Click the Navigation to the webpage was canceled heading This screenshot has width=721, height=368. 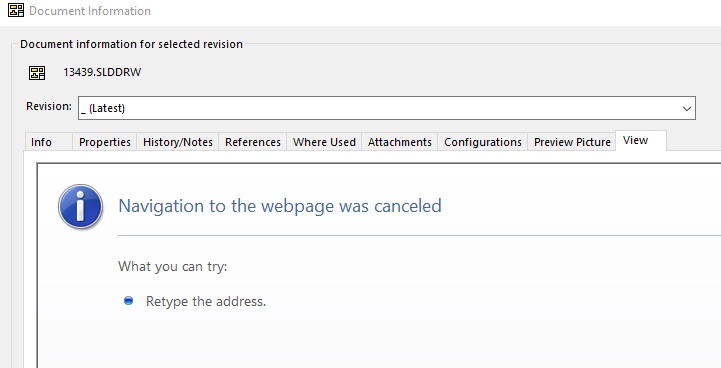coord(280,206)
